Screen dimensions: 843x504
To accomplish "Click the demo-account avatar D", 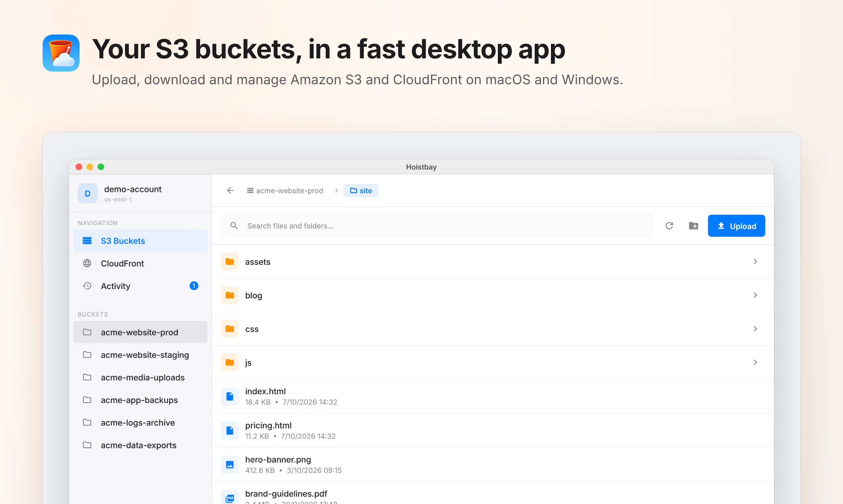I will click(87, 193).
